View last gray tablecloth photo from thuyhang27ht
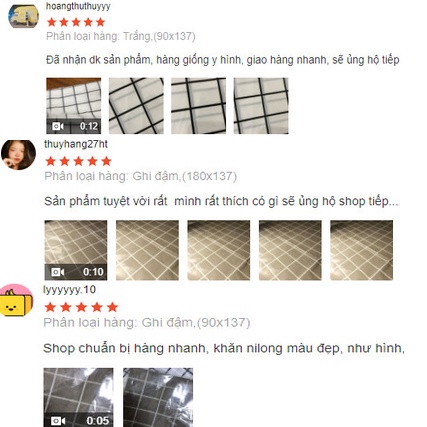Image resolution: width=427 pixels, height=427 pixels. click(362, 250)
